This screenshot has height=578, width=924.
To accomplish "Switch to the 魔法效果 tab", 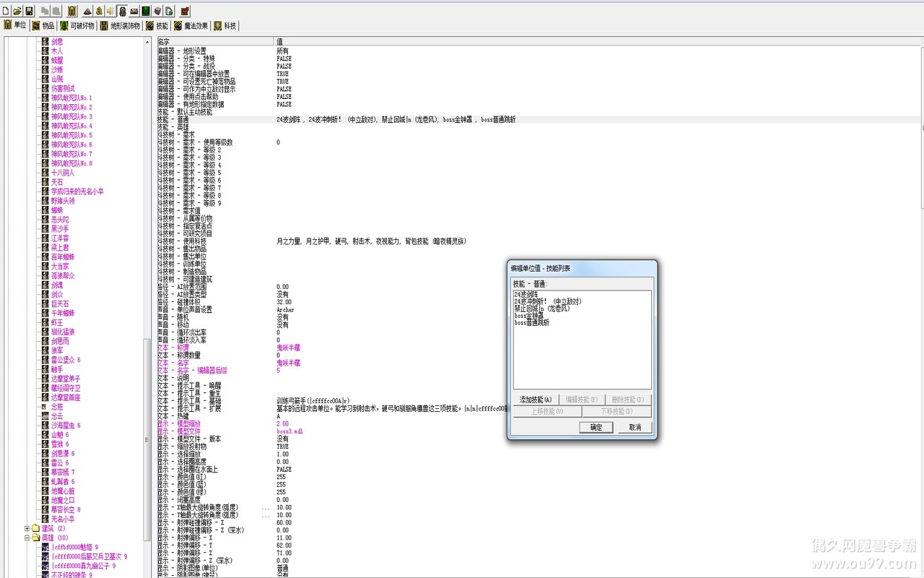I will (x=191, y=25).
